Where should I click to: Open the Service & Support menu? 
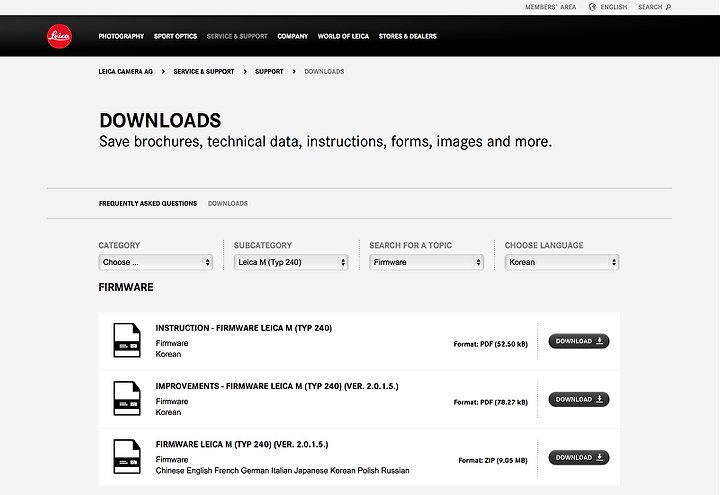(237, 36)
